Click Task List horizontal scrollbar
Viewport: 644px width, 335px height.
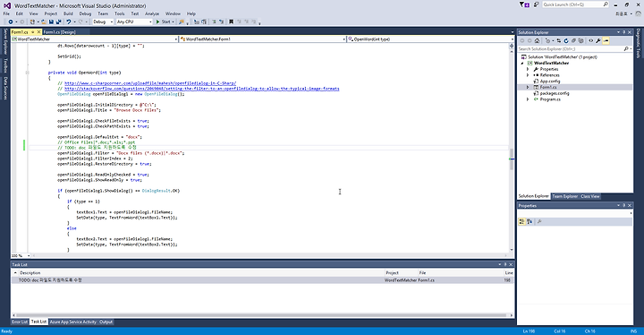click(x=261, y=315)
